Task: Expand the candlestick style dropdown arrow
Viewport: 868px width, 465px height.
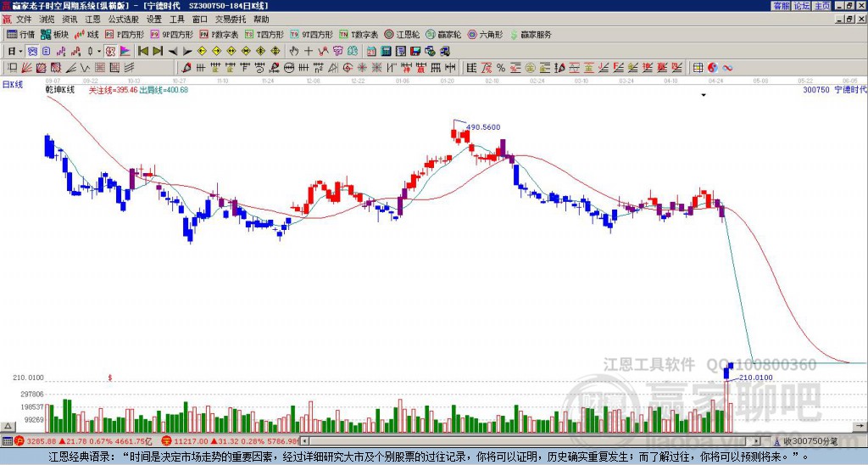Action: click(98, 51)
